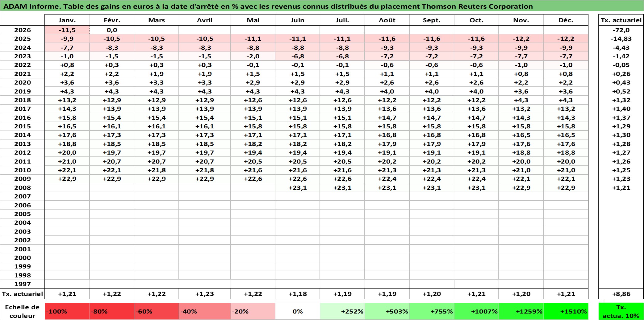Screen dimensions: 644x320
Task: Select the 2008 Juin cell '+23,1'
Action: [298, 188]
